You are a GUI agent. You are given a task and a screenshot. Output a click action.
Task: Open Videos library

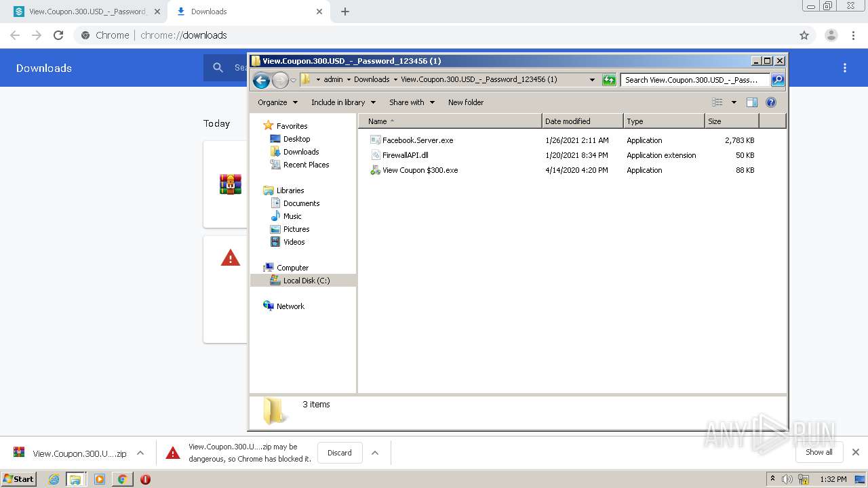[294, 242]
